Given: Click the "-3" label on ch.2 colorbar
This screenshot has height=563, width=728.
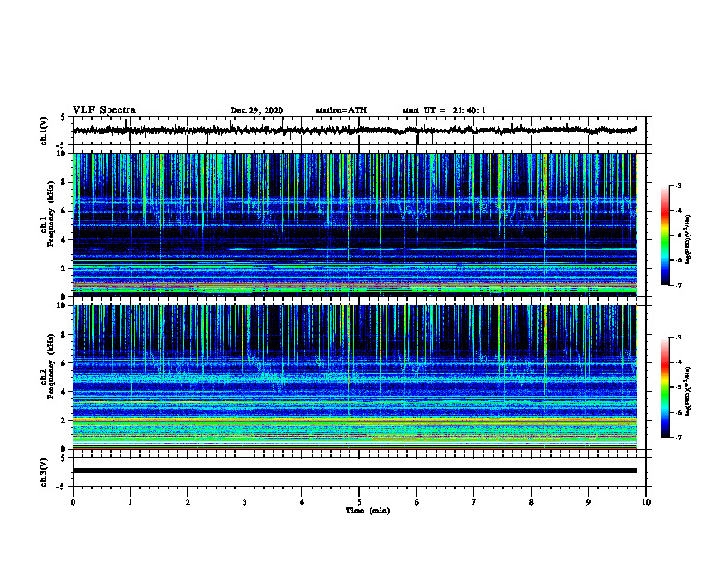Looking at the screenshot, I should coord(677,338).
